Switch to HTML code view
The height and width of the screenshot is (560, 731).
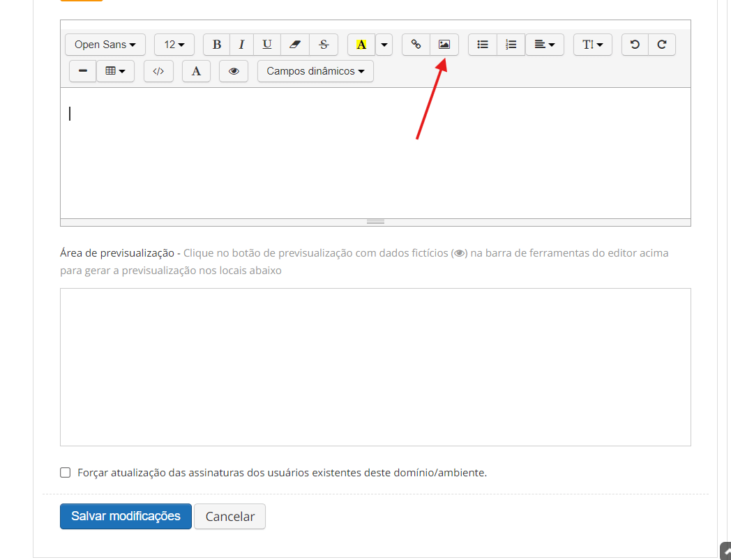tap(158, 71)
